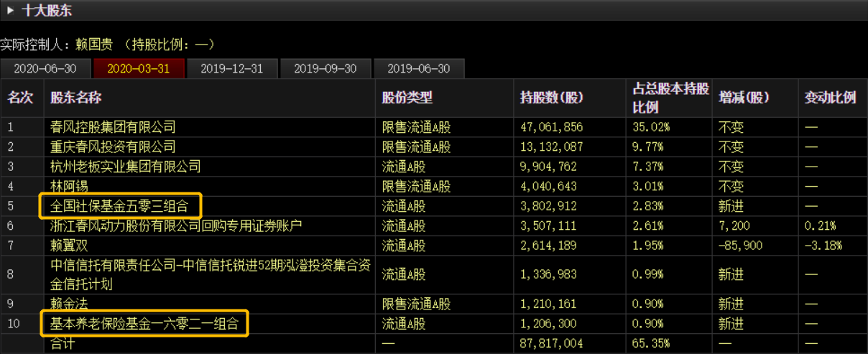Click 限售流通A股 in the 林阿锡 row

416,187
